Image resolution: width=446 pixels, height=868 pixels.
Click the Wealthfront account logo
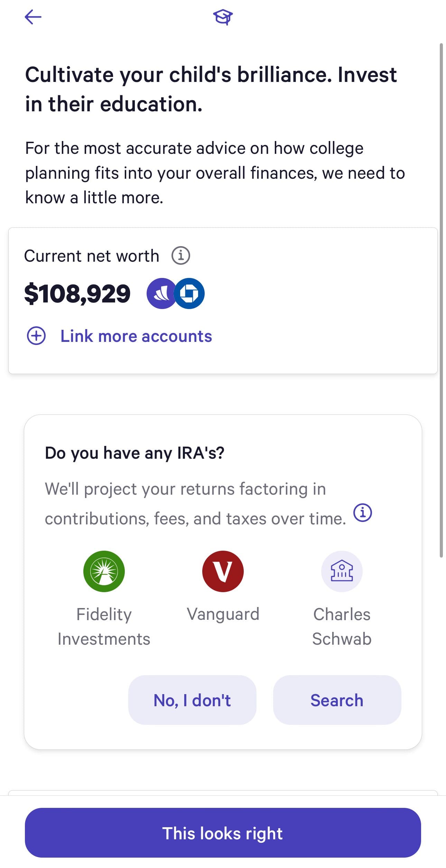pyautogui.click(x=161, y=293)
